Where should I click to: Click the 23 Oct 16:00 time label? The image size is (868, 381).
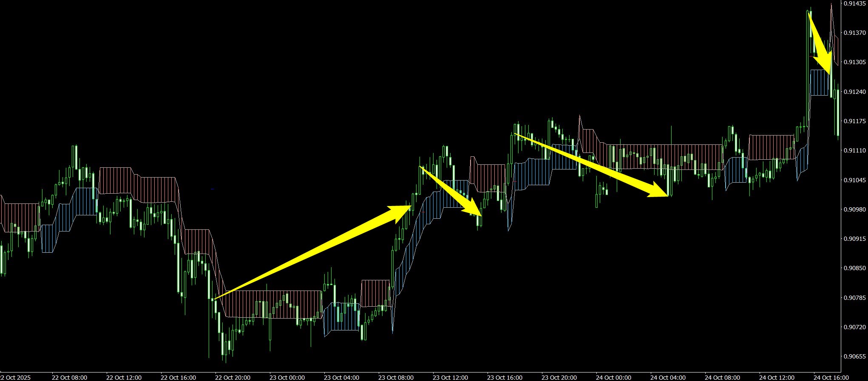click(x=505, y=377)
